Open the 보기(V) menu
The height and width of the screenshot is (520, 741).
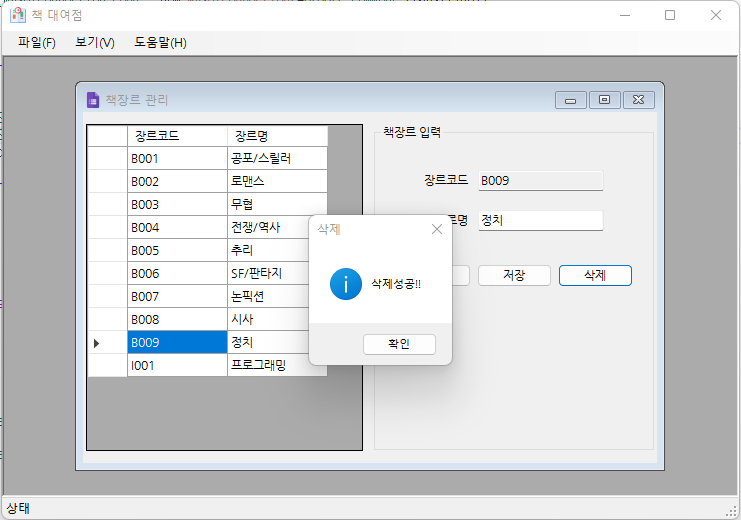tap(95, 43)
